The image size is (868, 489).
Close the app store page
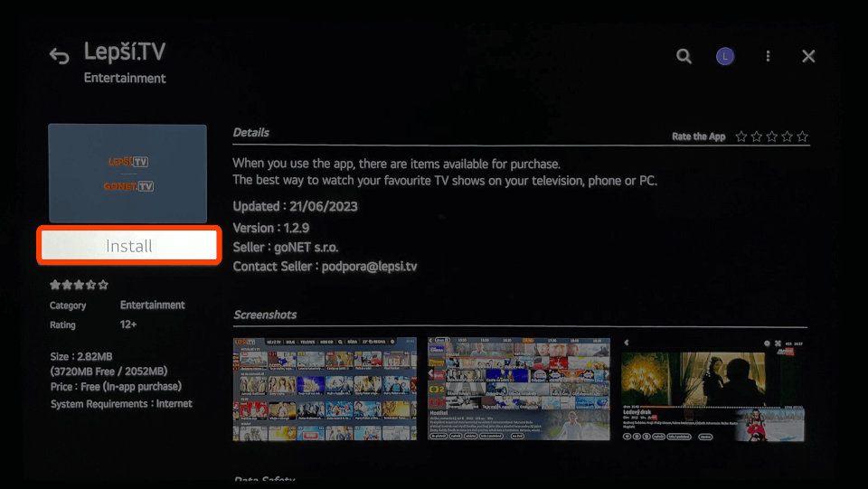808,56
